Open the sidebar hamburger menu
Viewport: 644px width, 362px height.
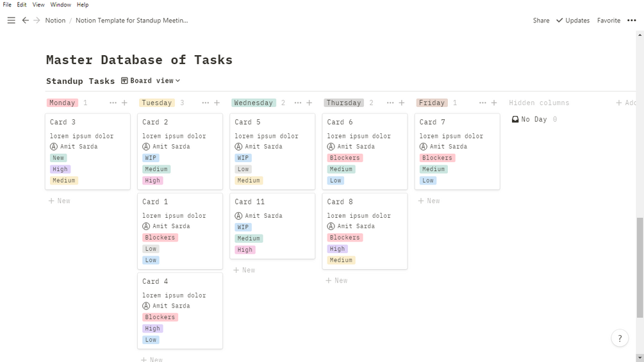click(x=11, y=21)
